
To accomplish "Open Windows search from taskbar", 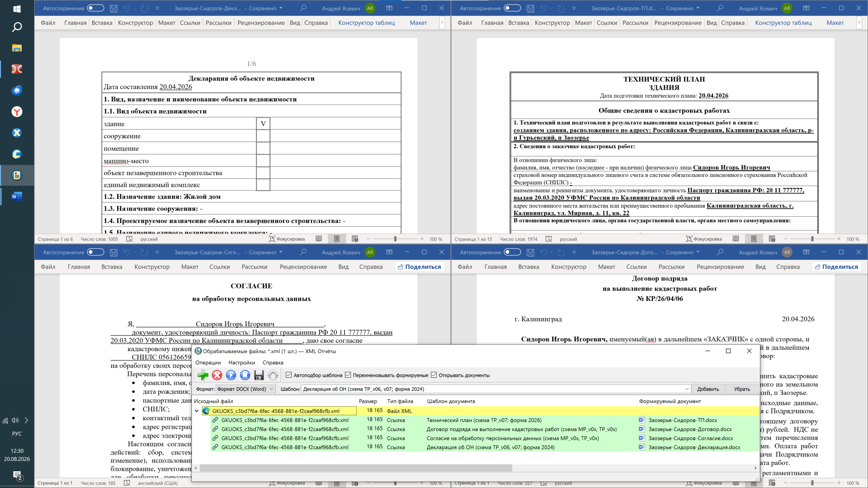I will (17, 27).
